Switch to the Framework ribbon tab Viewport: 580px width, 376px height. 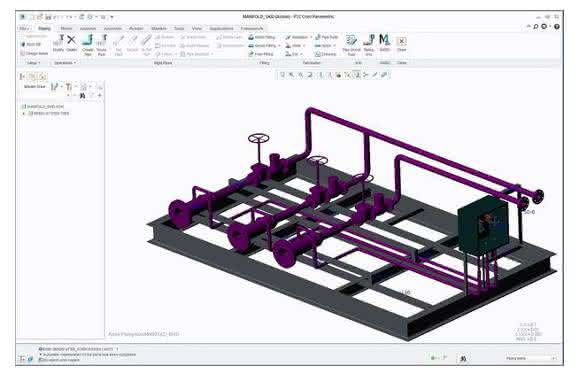coord(252,28)
